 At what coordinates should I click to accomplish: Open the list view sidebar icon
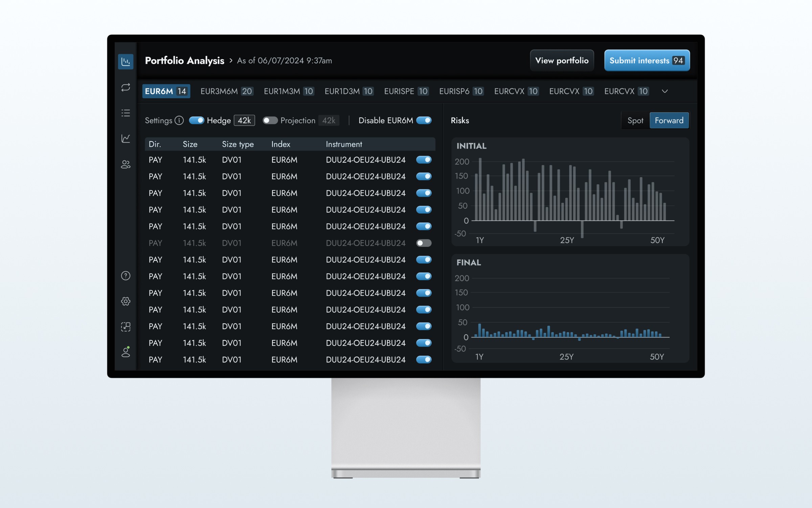126,113
